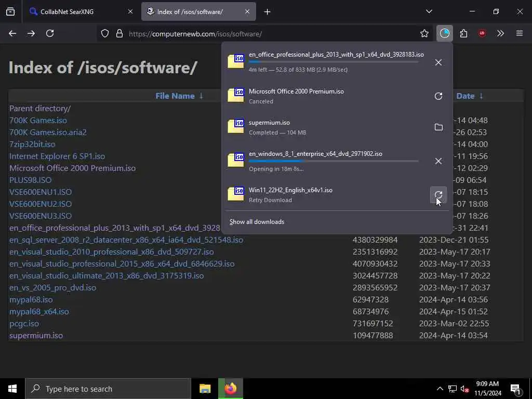Download pcgc.iso
Image resolution: width=532 pixels, height=399 pixels.
(x=24, y=324)
